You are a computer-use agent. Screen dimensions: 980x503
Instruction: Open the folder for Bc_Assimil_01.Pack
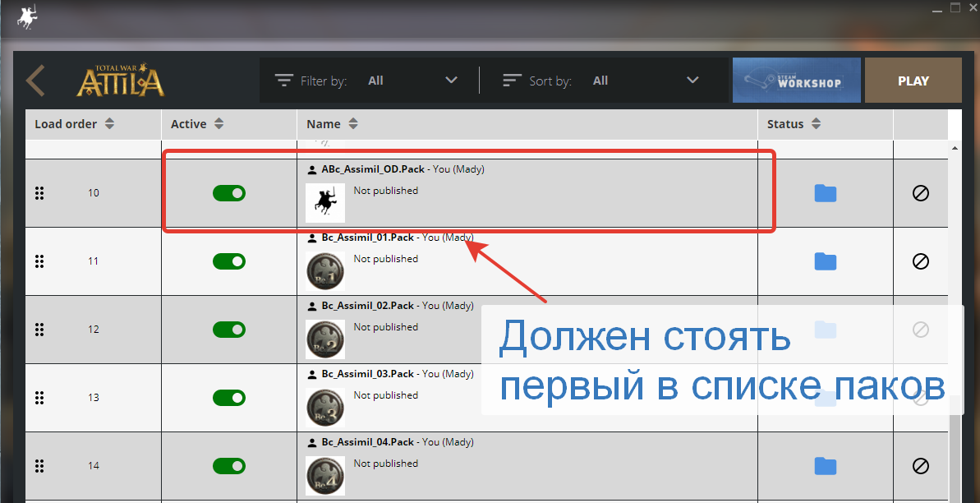point(826,261)
